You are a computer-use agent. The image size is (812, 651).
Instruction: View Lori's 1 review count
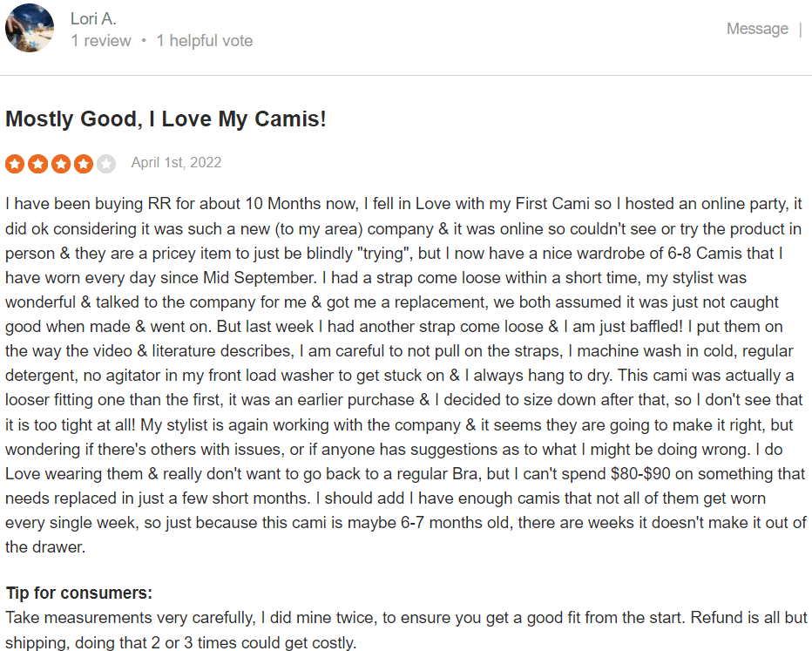pyautogui.click(x=101, y=40)
